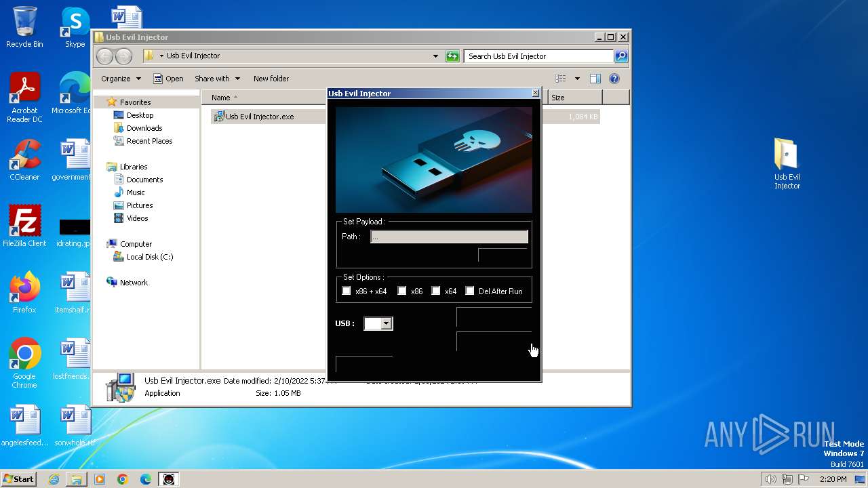Expand the Share with menu
Image resolution: width=868 pixels, height=488 pixels.
[x=217, y=79]
